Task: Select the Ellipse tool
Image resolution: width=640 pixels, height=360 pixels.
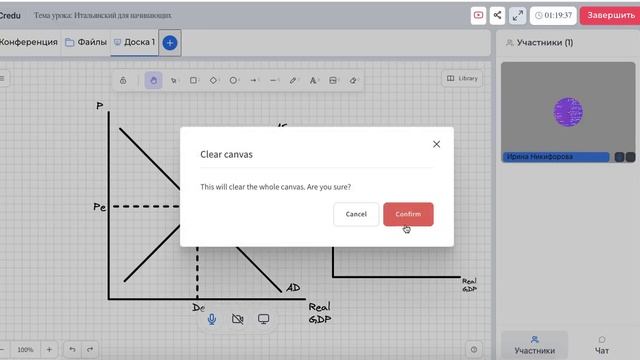Action: coord(233,80)
